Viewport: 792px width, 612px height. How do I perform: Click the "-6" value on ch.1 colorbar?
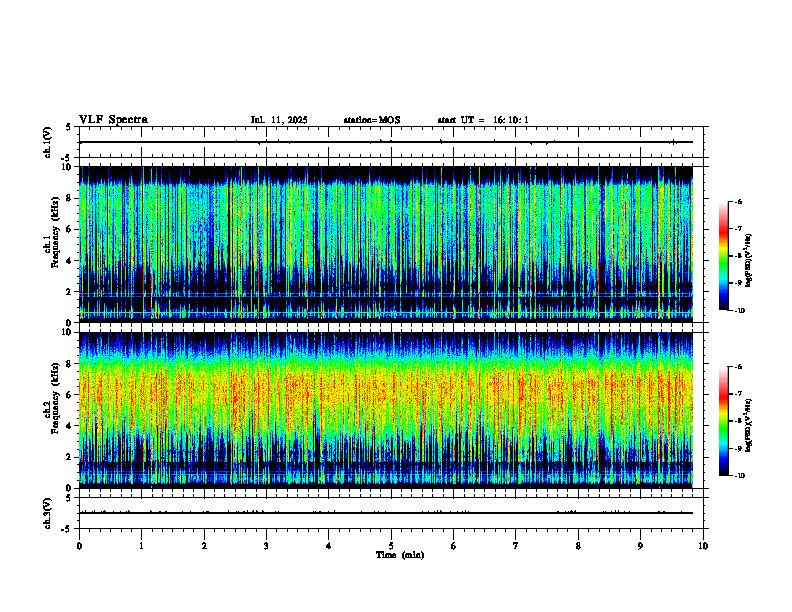click(738, 201)
